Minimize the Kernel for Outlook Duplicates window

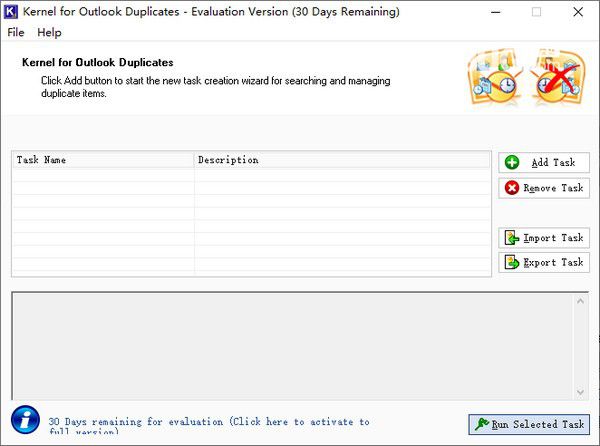496,12
